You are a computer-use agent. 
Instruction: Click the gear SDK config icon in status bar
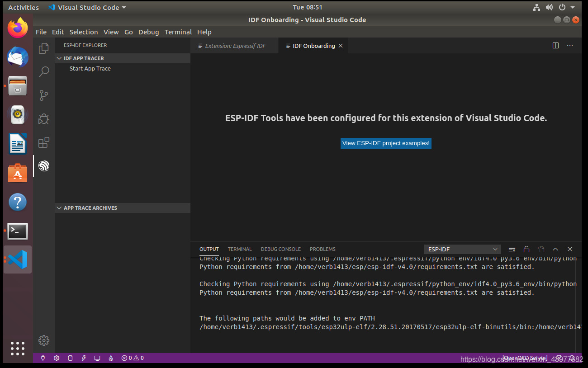(57, 358)
